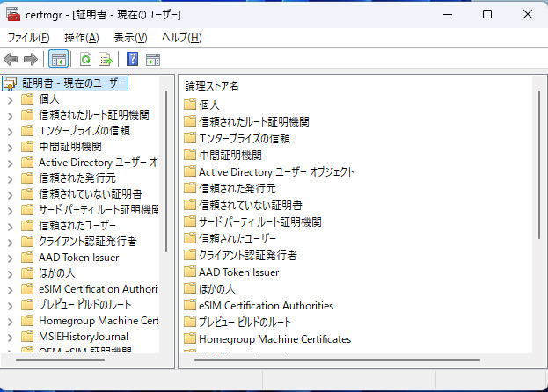Click the right pane vertical scrollbar
This screenshot has width=548, height=392.
[x=539, y=164]
